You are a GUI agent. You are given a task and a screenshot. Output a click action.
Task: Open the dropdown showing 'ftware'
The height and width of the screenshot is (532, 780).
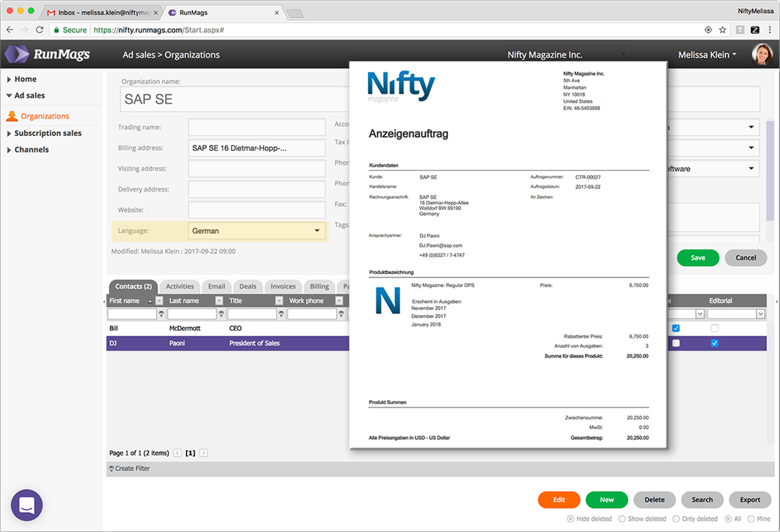(713, 168)
